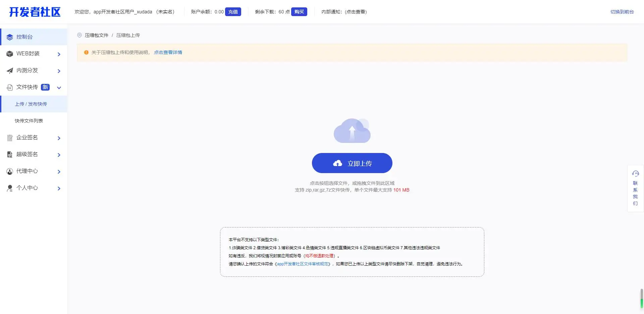Select 快传文件列表 in the sidebar
The height and width of the screenshot is (314, 644).
(x=29, y=121)
